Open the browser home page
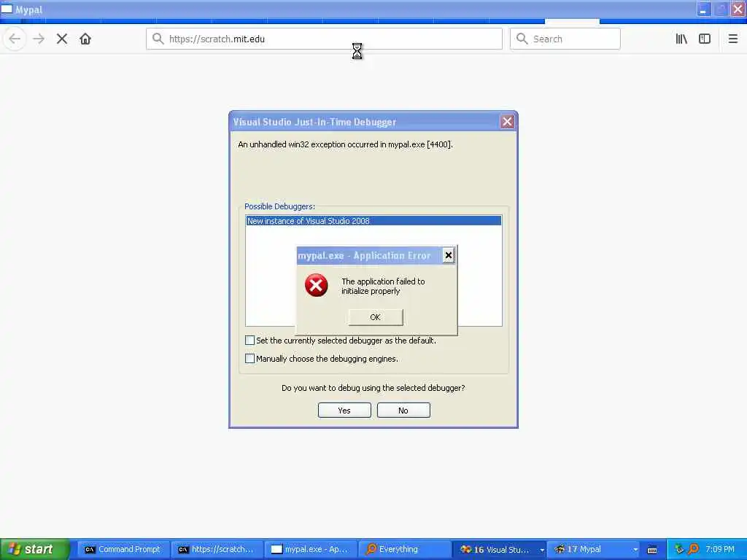The height and width of the screenshot is (560, 747). (x=85, y=39)
